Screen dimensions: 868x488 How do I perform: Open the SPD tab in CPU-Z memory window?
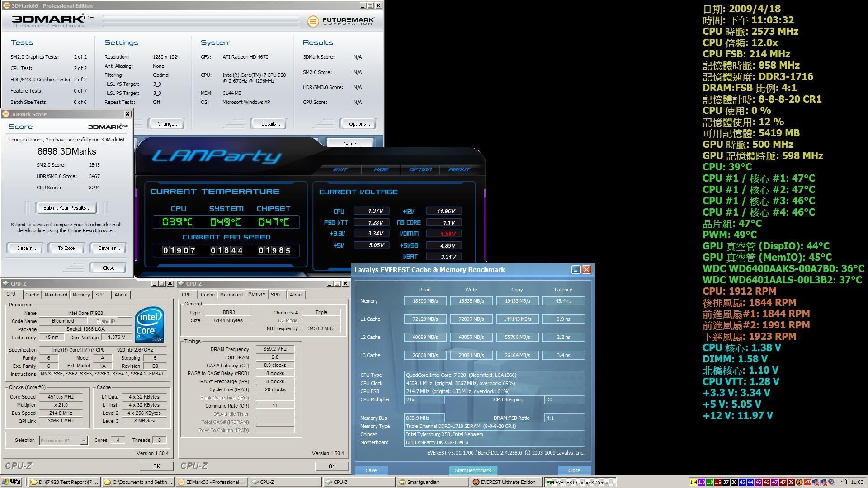275,295
